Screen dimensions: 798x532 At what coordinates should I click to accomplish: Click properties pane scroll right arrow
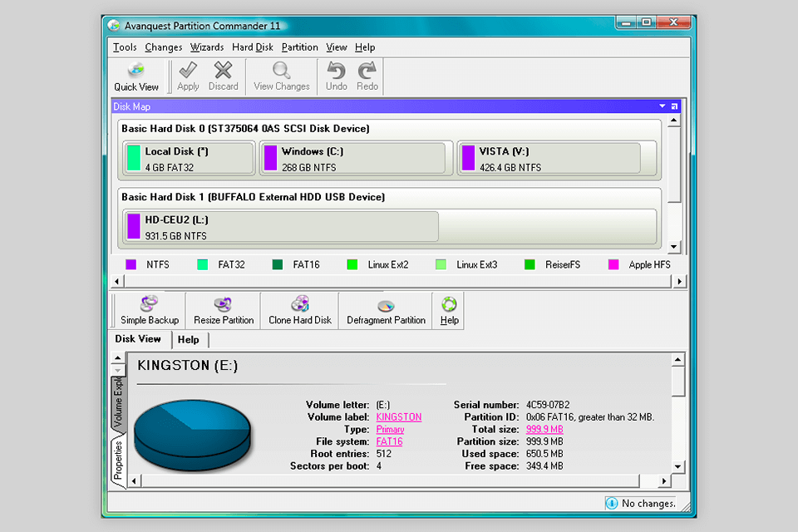(x=663, y=480)
